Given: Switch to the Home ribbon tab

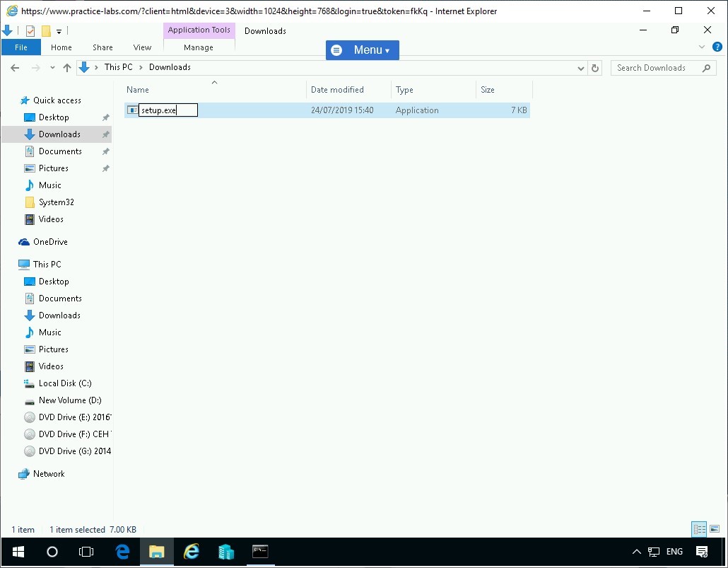Looking at the screenshot, I should (x=61, y=47).
